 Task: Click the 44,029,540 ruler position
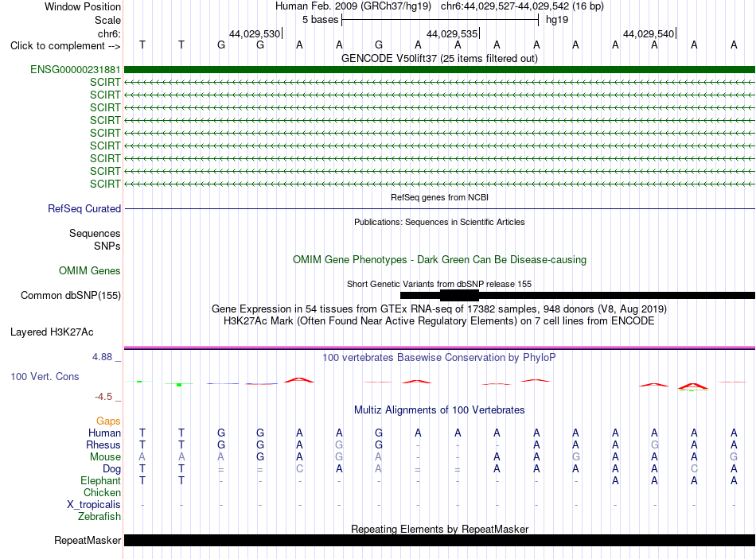pos(649,33)
